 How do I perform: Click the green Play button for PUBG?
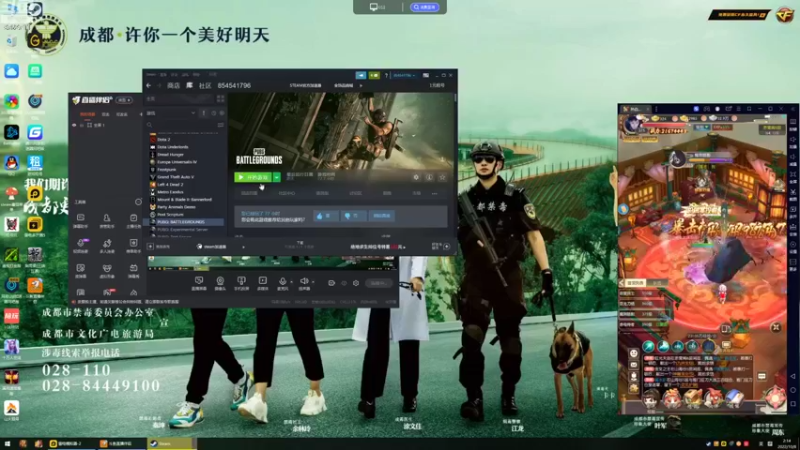tap(253, 177)
